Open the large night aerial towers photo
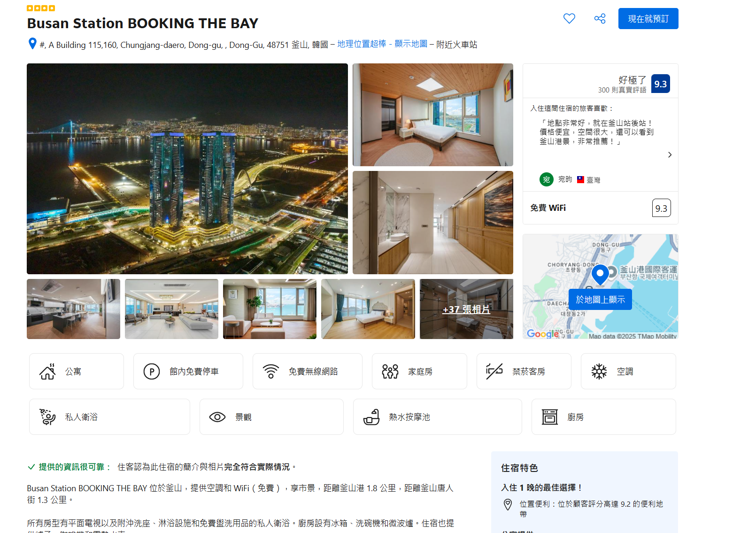756x533 pixels. coord(187,169)
